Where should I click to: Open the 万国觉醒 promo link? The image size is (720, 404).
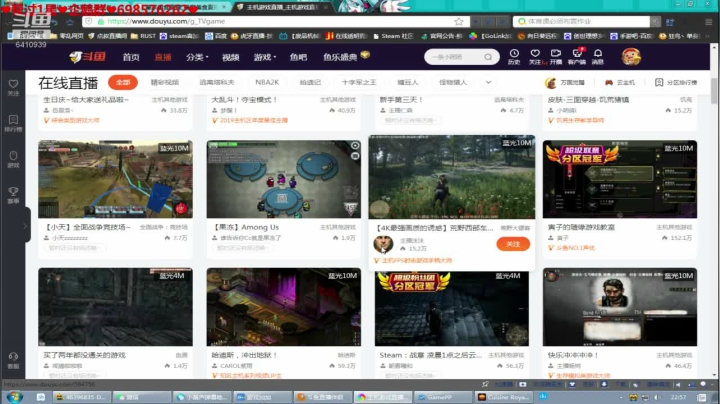coord(565,83)
